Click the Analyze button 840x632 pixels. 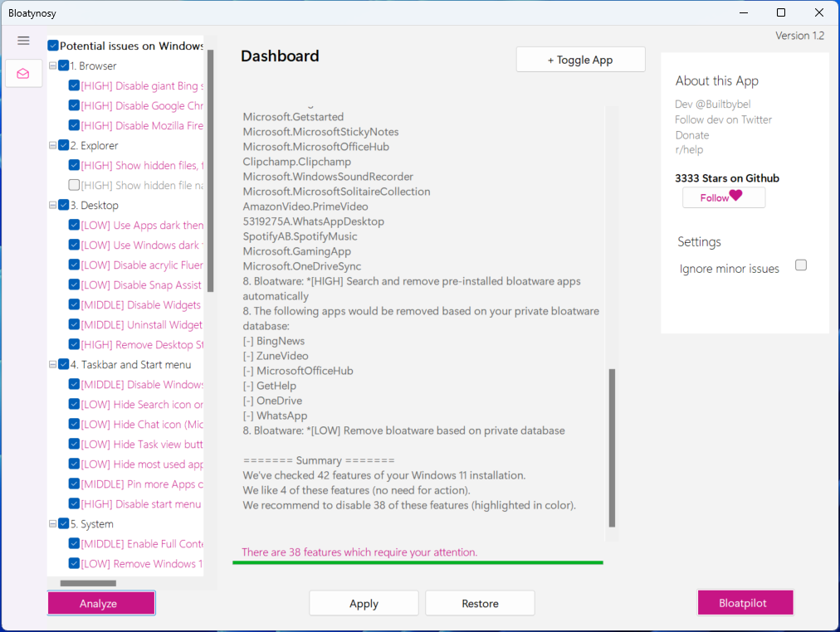(x=101, y=603)
